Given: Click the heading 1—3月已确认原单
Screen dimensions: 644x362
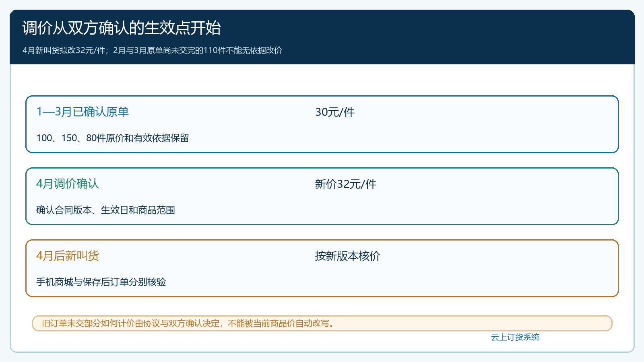Looking at the screenshot, I should pyautogui.click(x=83, y=112).
